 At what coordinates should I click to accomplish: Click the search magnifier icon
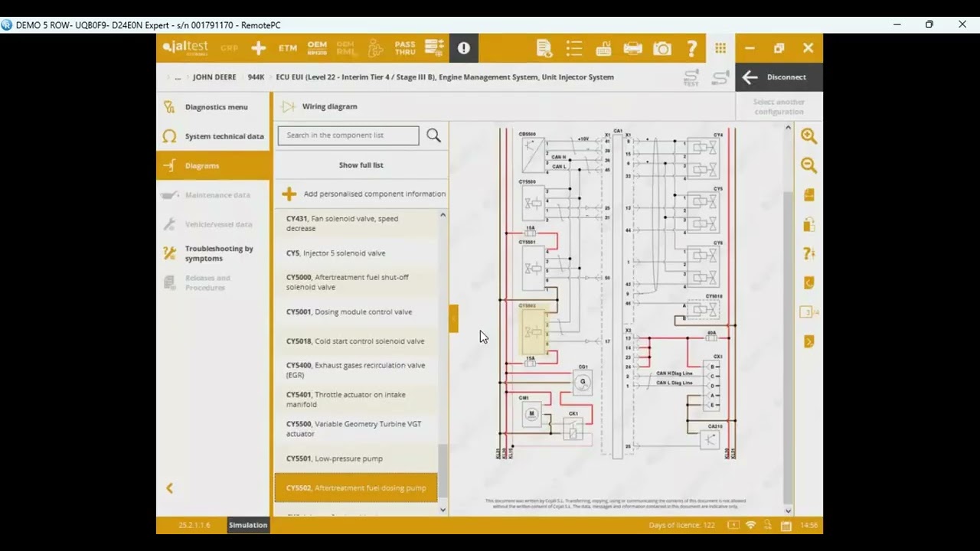(433, 135)
